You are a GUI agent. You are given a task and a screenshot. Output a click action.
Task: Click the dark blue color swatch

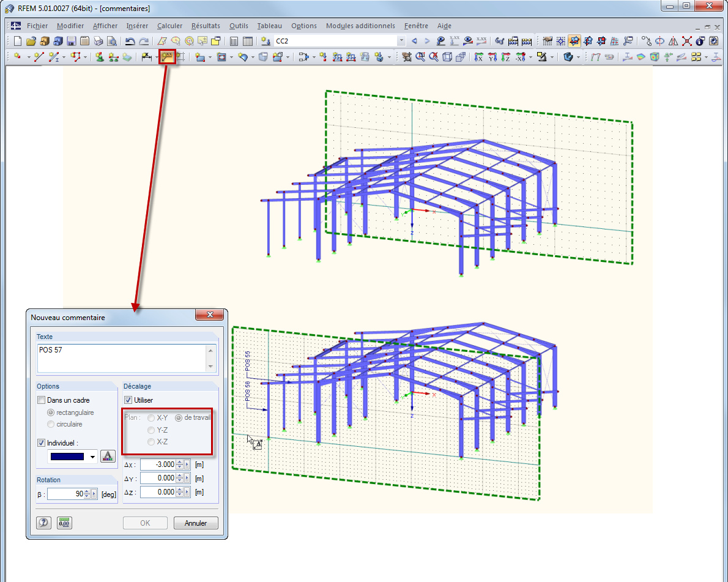coord(67,457)
